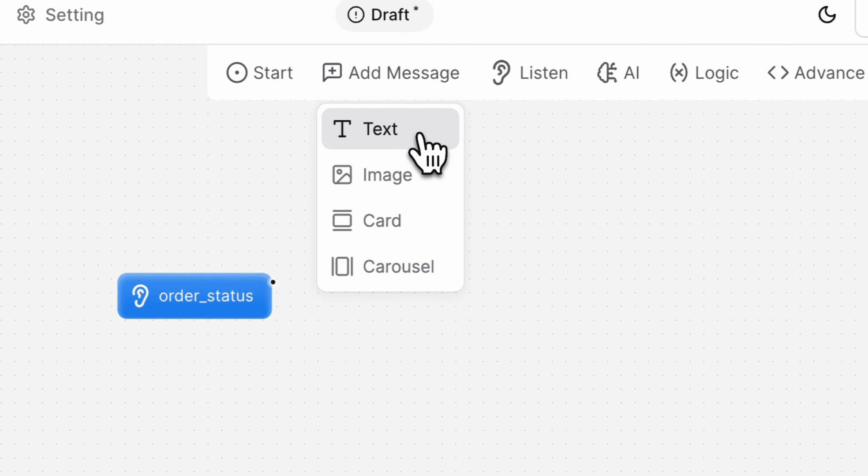Choose Carousel message type
Viewport: 868px width, 476px height.
[398, 267]
